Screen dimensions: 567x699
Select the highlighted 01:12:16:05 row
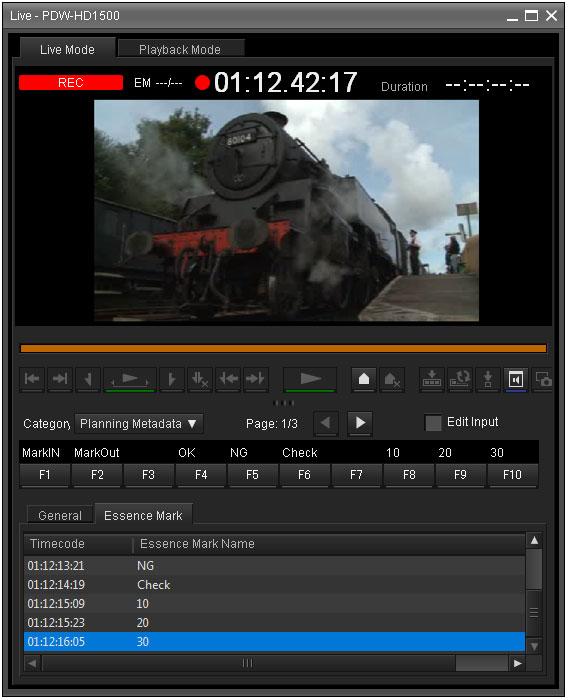[274, 641]
